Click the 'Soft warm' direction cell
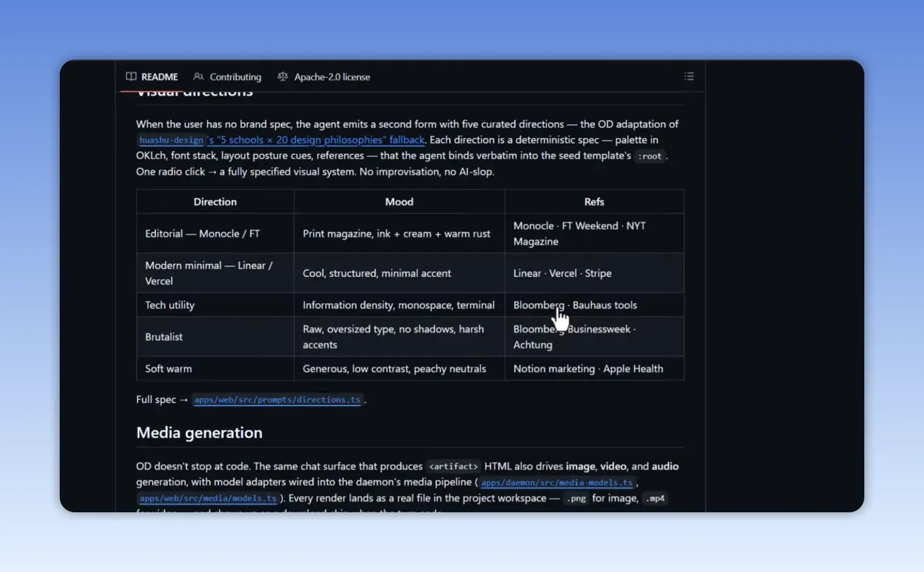The height and width of the screenshot is (572, 924). click(215, 369)
